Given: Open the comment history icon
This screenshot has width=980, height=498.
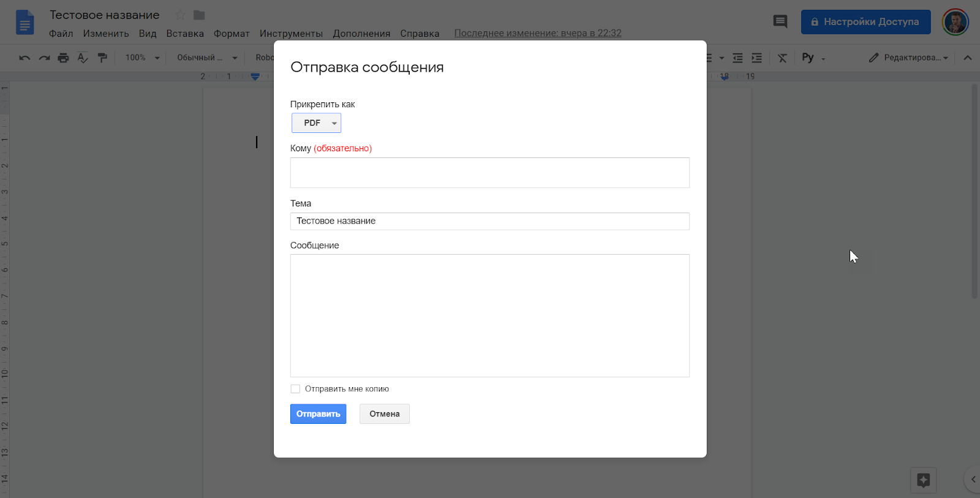Looking at the screenshot, I should coord(780,21).
